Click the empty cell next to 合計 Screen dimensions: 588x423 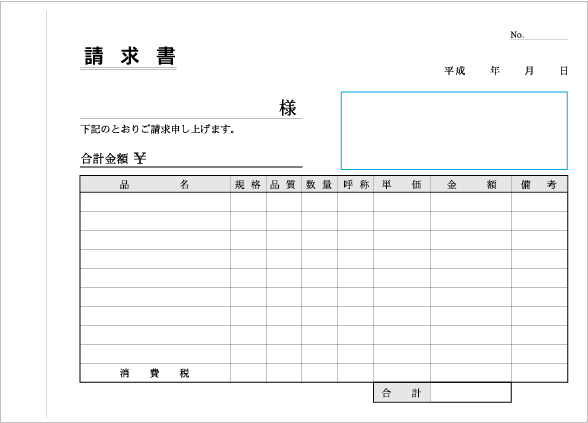tap(471, 393)
